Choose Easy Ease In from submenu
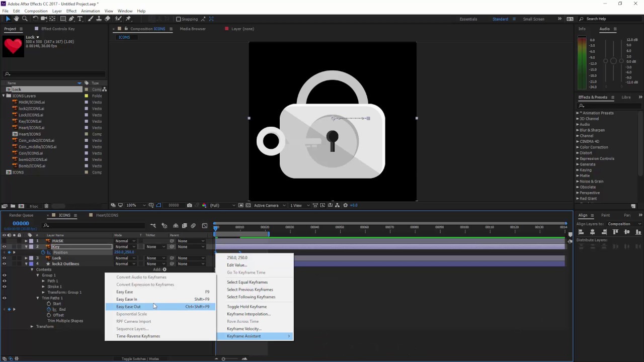Screen dimensions: 644x362 [160, 299]
